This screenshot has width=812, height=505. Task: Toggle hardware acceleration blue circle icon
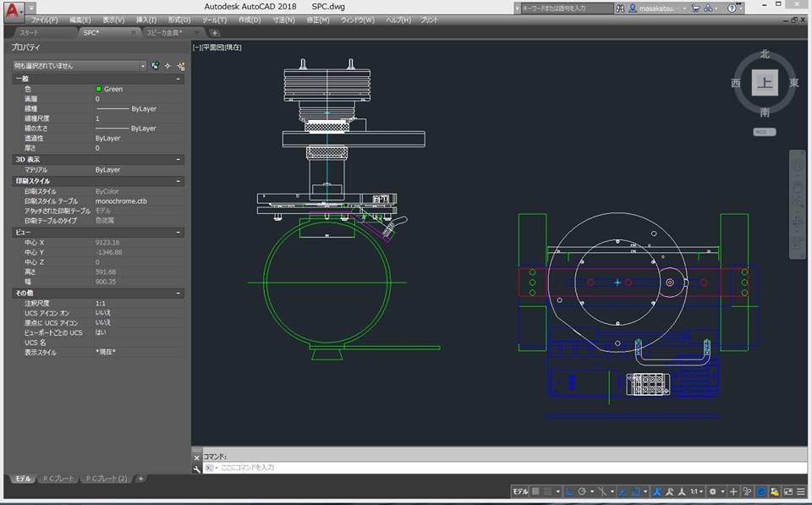coord(761,491)
